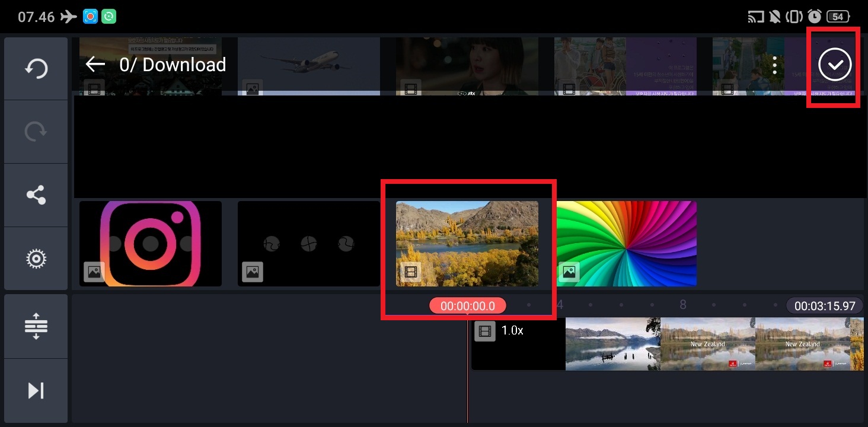Screen dimensions: 868x427
Task: Tap the screen cast status icon
Action: pos(755,17)
